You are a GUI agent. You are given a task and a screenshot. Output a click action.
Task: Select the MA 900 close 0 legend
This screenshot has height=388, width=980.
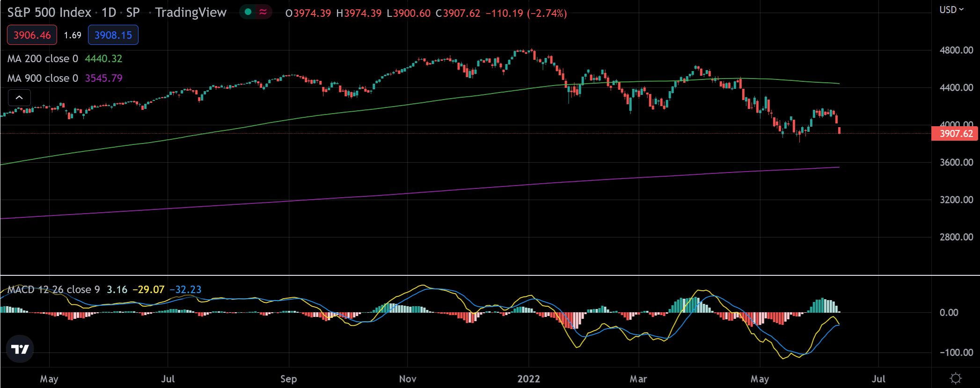43,79
